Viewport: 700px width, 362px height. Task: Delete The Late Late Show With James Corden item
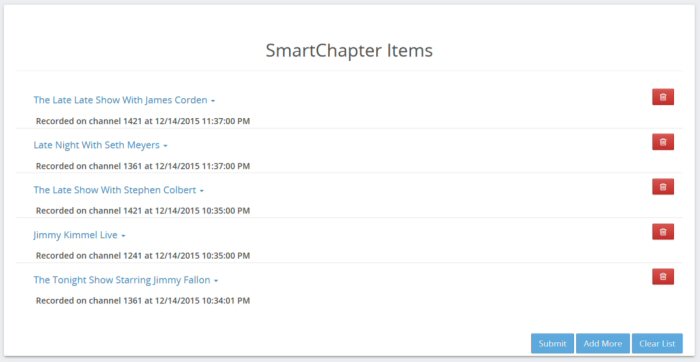coord(663,97)
